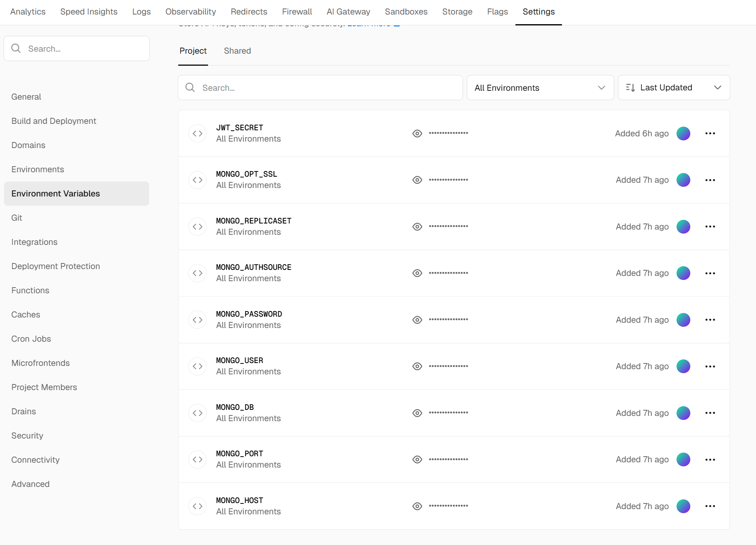Image resolution: width=756 pixels, height=545 pixels.
Task: Click the code icon next to MONGO_OPT_SSL
Action: [x=198, y=180]
